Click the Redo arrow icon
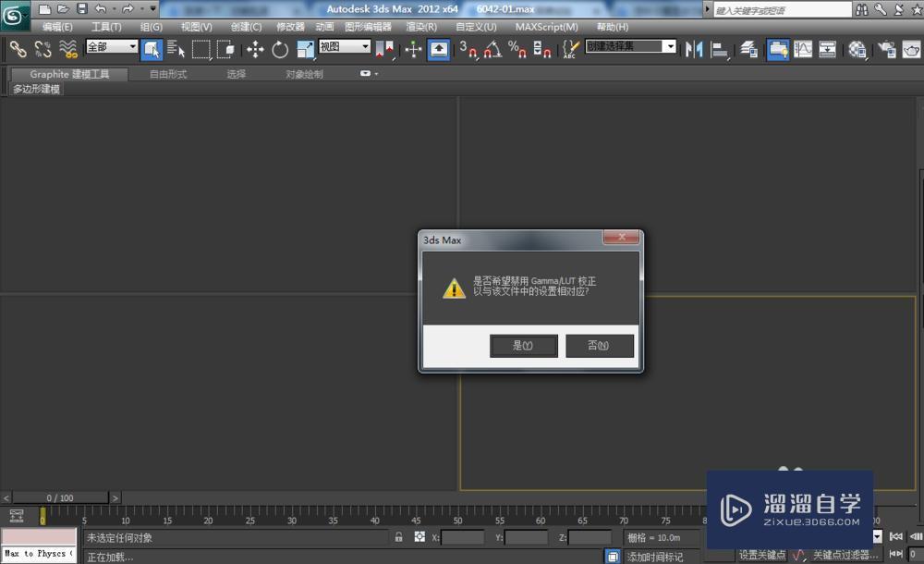The width and height of the screenshot is (924, 564). click(128, 9)
